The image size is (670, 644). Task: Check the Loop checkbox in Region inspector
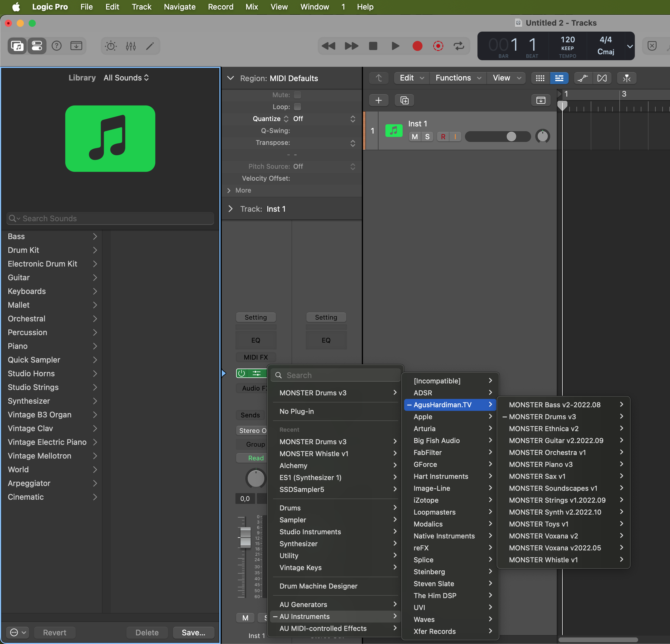[x=297, y=107]
